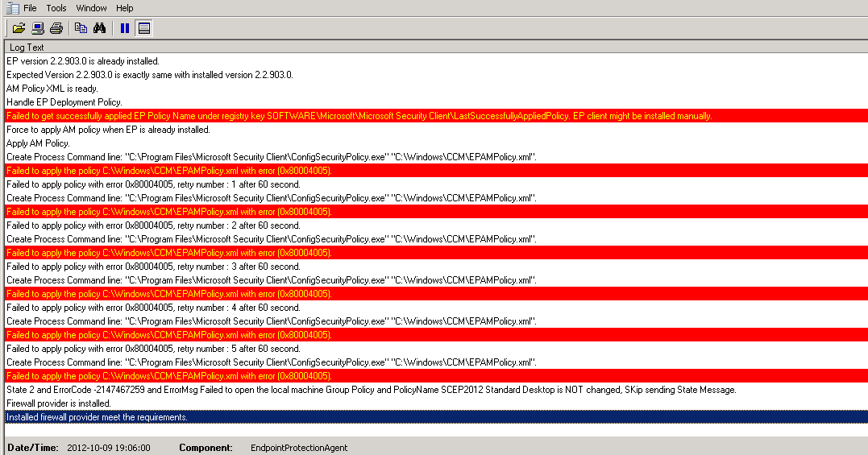868x455 pixels.
Task: Click the 'Date/Time:' label in details pane
Action: [33, 448]
